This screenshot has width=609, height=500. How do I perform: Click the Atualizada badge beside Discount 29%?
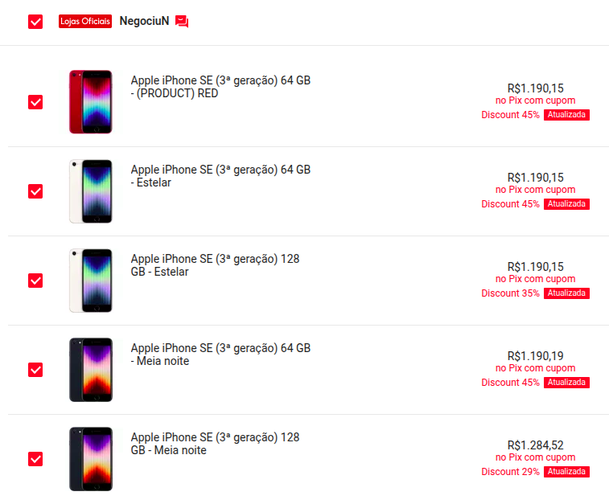[567, 472]
